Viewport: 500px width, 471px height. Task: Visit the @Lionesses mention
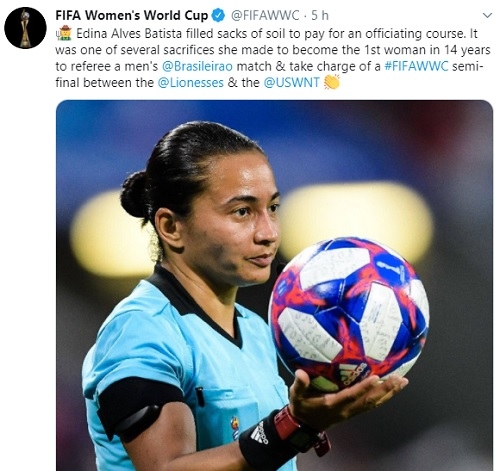(x=190, y=83)
